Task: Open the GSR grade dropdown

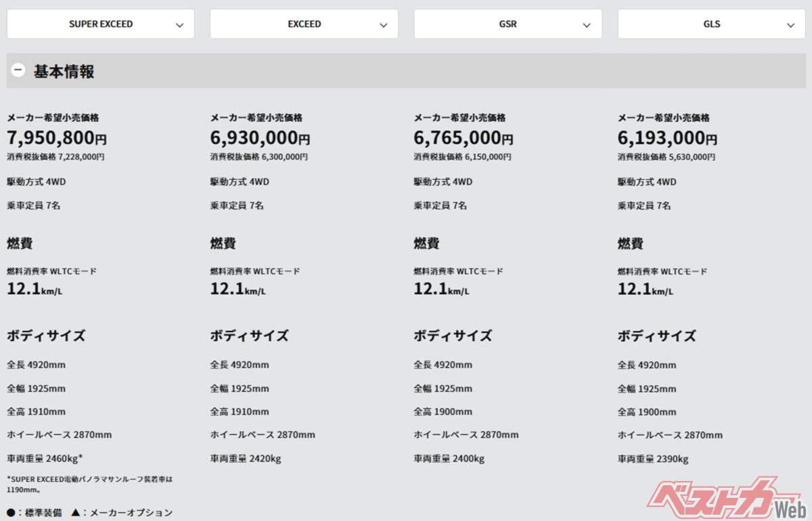Action: tap(507, 24)
